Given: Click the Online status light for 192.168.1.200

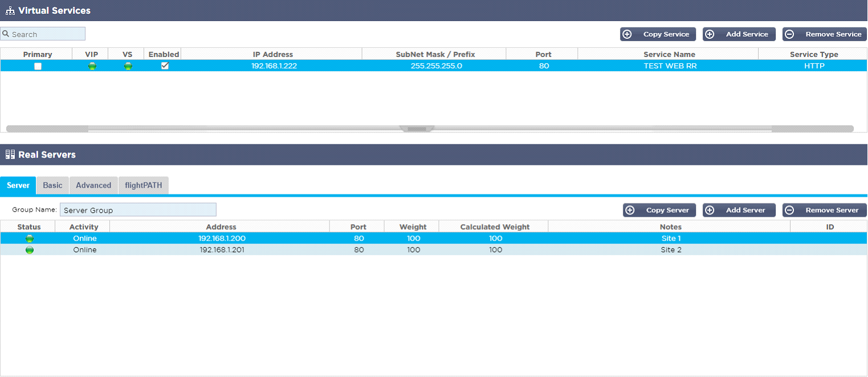Looking at the screenshot, I should pos(29,238).
